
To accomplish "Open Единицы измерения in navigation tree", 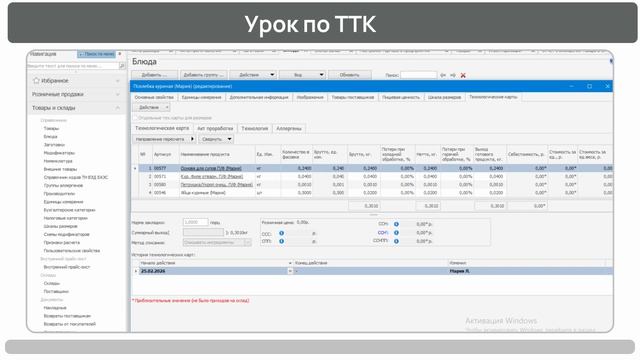I will [x=63, y=202].
